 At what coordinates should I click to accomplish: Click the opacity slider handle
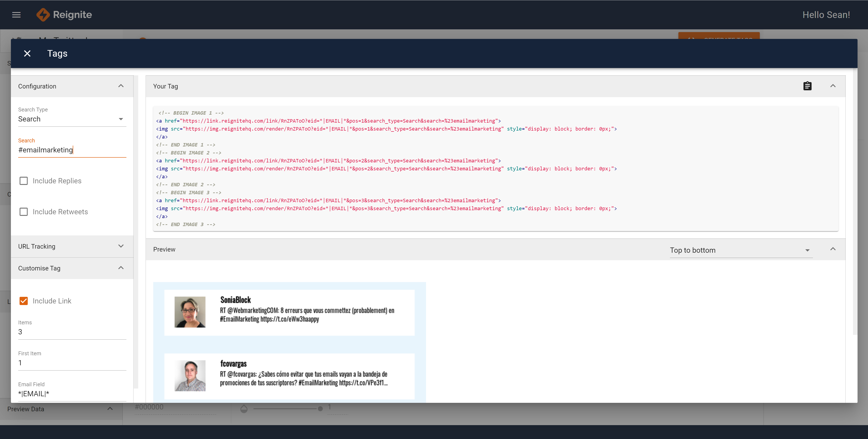(x=320, y=409)
